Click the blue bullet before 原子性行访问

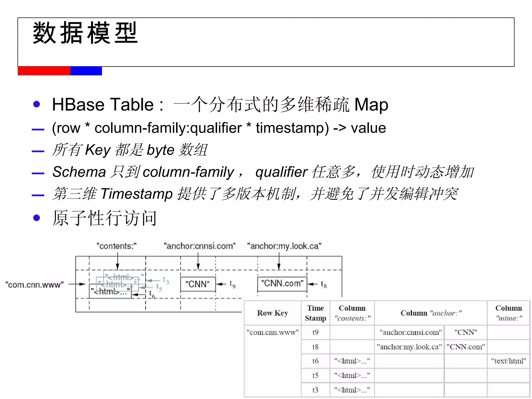click(x=37, y=218)
